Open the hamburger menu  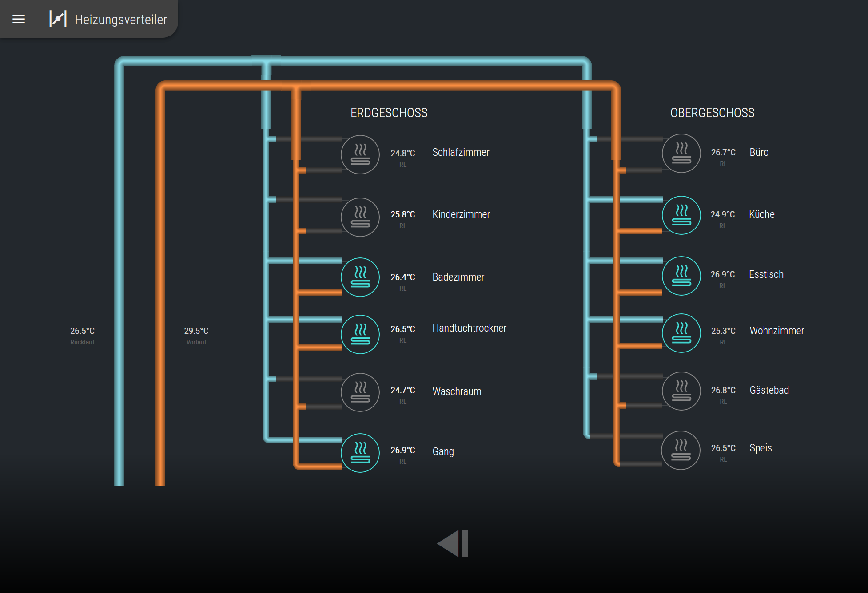[19, 19]
